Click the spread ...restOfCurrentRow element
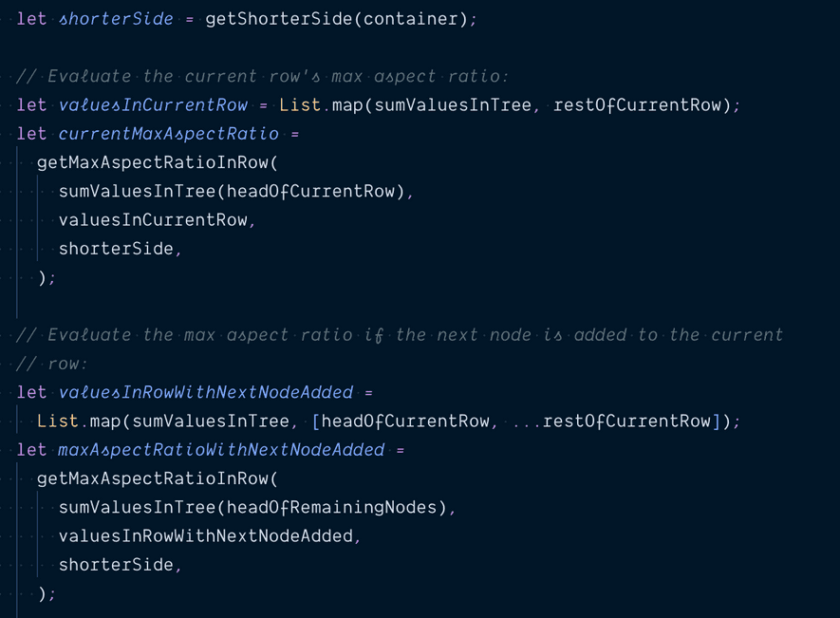The image size is (840, 618). (x=612, y=421)
